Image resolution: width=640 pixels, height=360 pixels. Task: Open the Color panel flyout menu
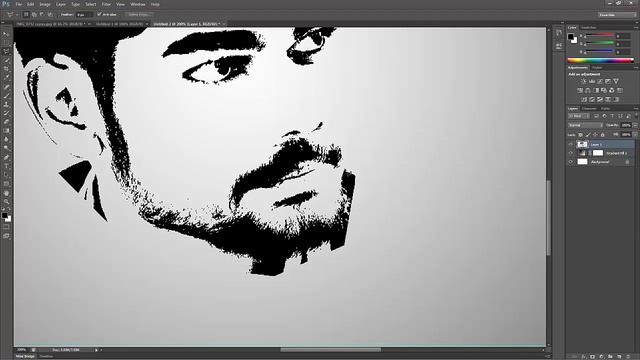point(636,27)
